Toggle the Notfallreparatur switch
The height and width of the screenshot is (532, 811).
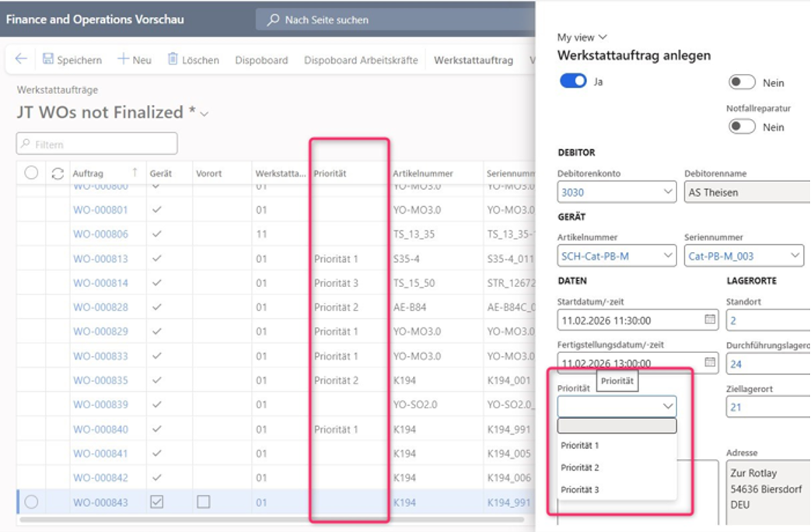pos(742,127)
